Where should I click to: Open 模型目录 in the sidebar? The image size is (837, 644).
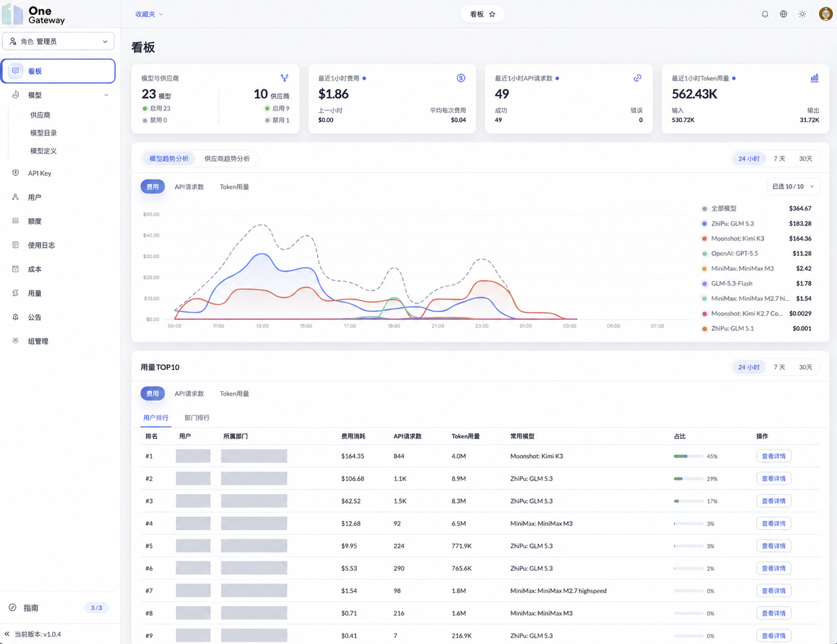click(43, 133)
